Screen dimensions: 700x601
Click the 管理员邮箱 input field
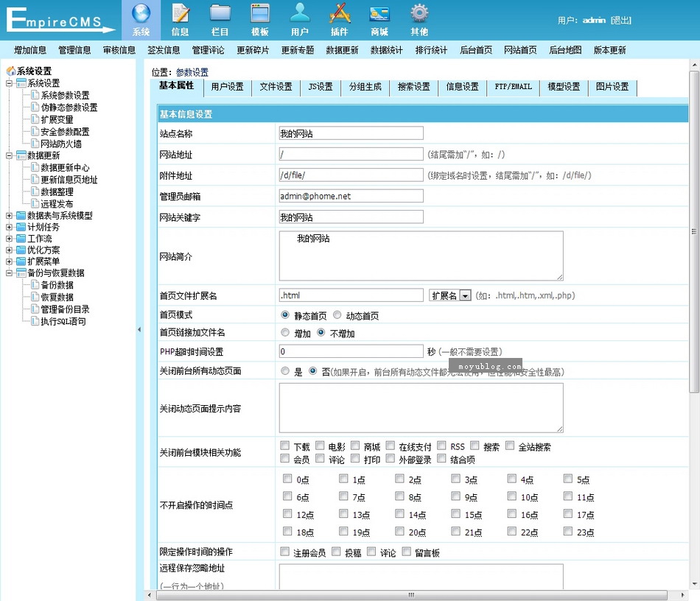pos(351,196)
